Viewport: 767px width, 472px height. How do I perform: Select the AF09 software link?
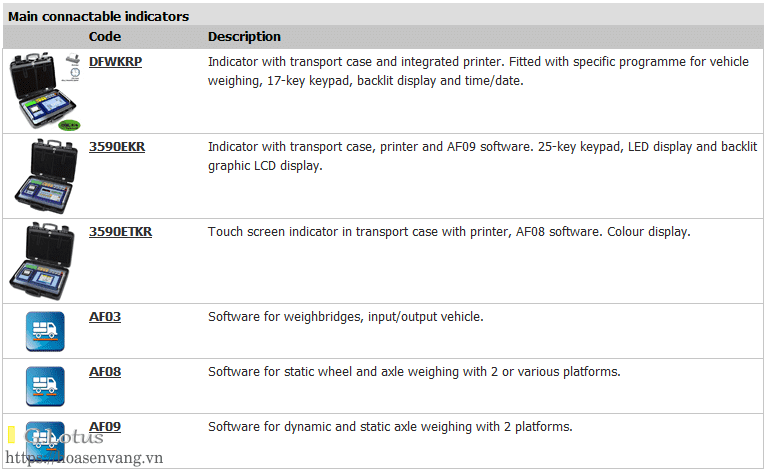click(105, 427)
